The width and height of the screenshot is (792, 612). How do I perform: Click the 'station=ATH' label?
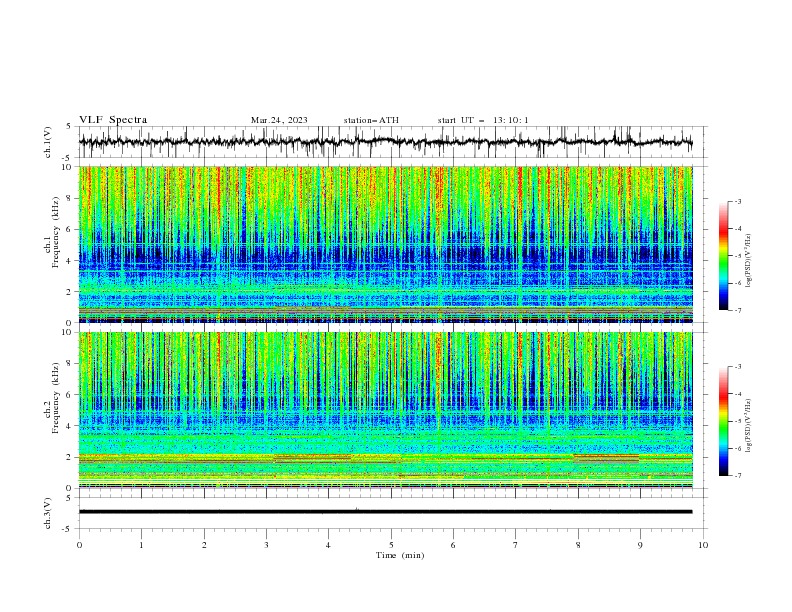[x=371, y=120]
